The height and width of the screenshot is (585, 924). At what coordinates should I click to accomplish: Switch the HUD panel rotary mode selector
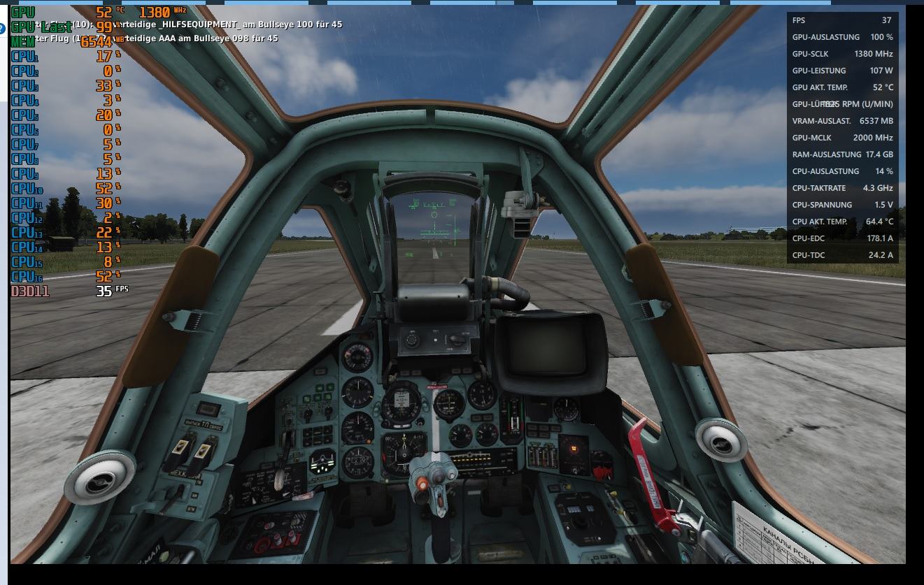coord(457,339)
